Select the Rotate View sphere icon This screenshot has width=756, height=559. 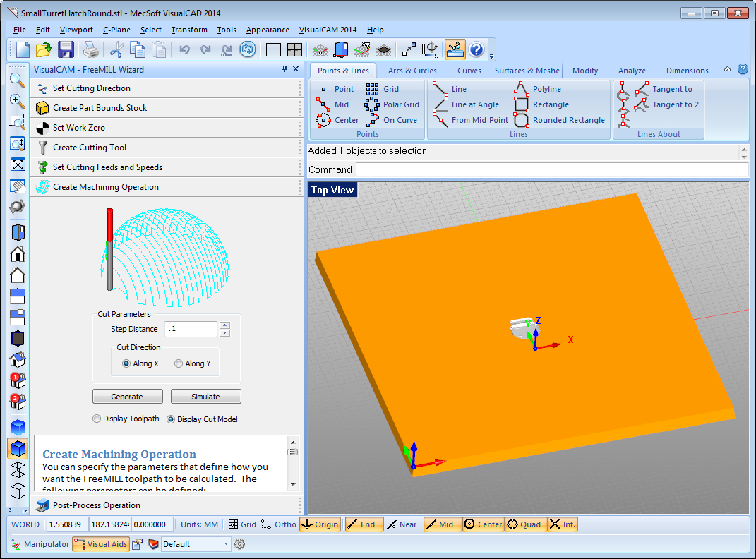[x=18, y=207]
